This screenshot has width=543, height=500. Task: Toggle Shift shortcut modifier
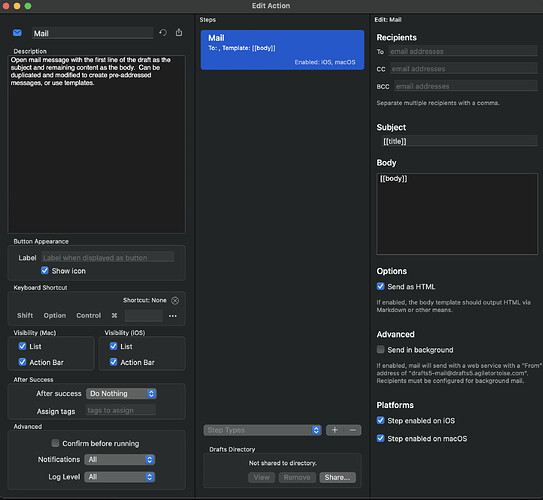(x=25, y=315)
